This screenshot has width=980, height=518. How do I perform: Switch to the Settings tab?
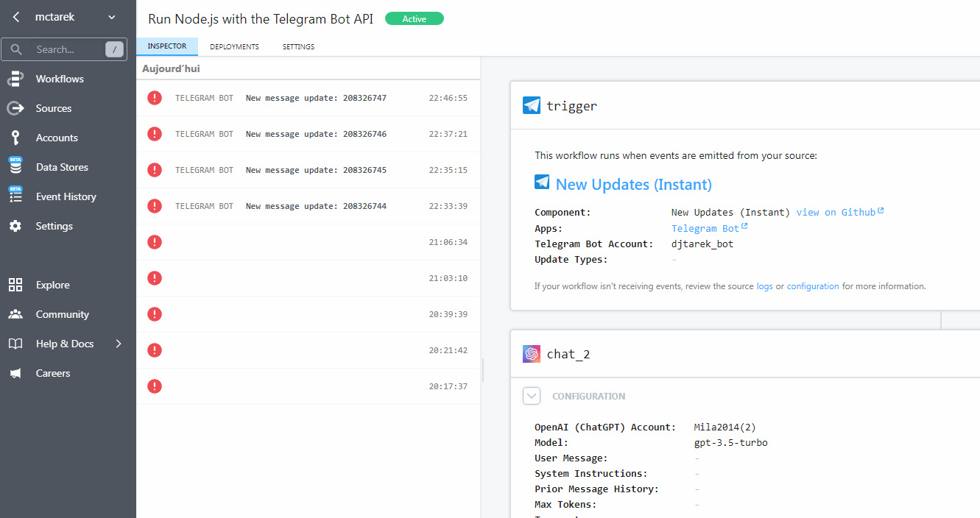pos(298,46)
